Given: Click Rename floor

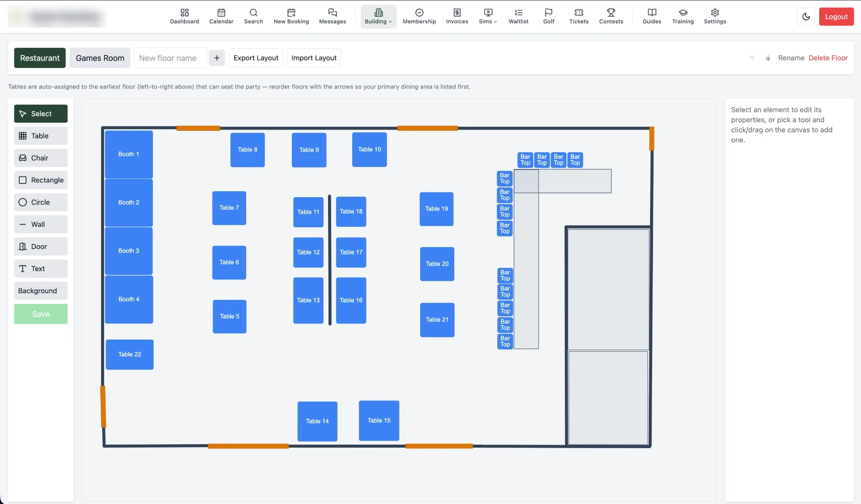Looking at the screenshot, I should (x=791, y=58).
